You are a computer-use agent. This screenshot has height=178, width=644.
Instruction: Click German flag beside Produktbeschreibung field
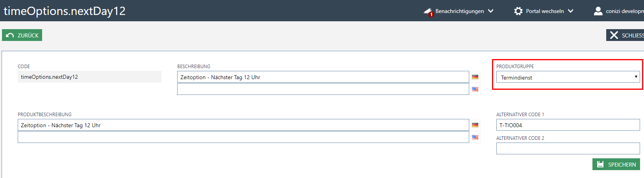tap(475, 125)
